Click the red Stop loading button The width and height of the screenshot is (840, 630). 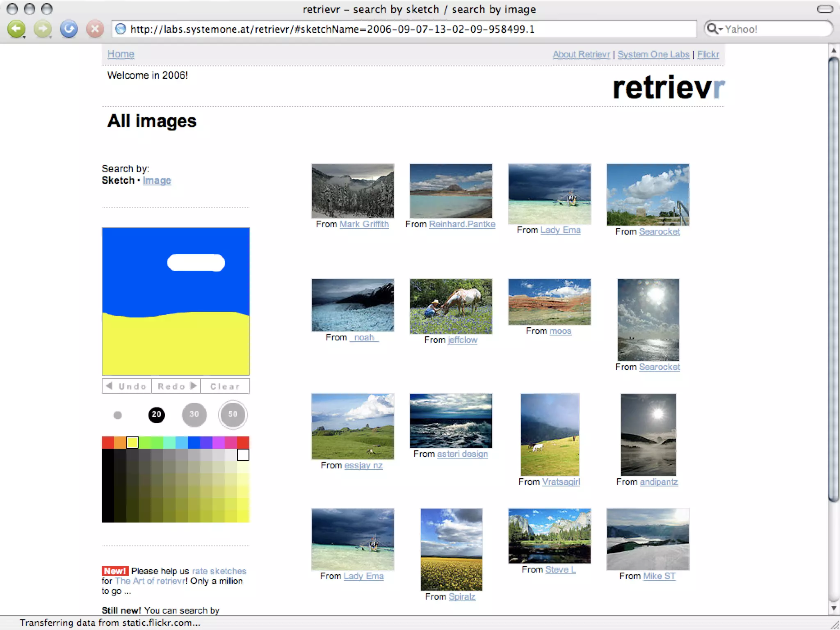coord(95,29)
